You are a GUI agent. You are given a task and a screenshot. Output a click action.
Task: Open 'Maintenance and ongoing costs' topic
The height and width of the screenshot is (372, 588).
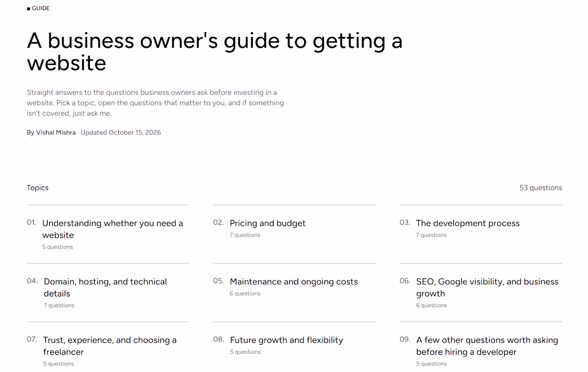coord(293,282)
